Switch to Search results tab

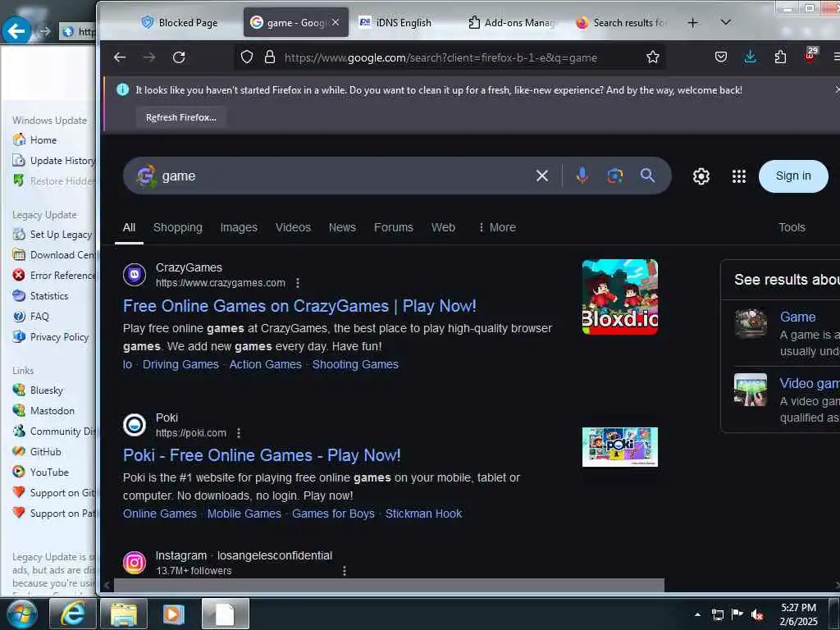coord(621,22)
